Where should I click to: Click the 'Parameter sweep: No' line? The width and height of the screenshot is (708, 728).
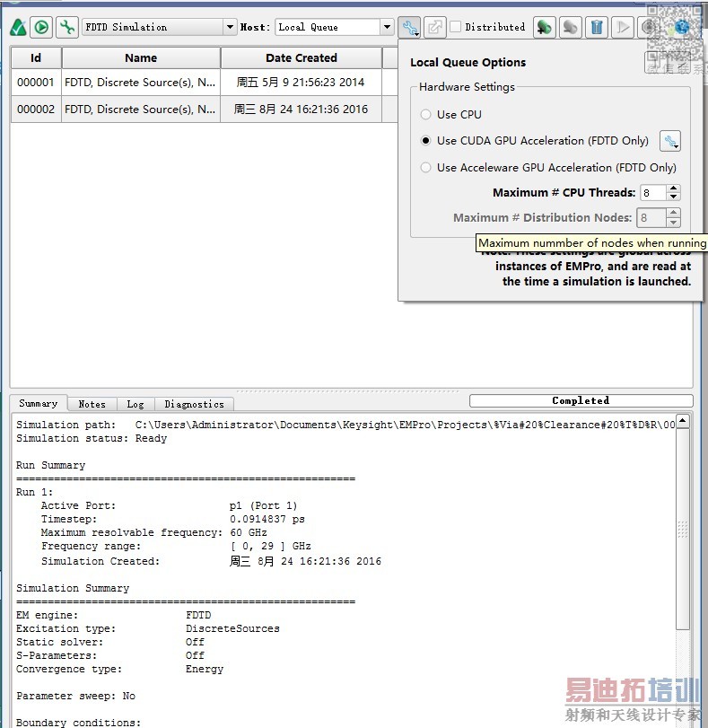point(75,696)
